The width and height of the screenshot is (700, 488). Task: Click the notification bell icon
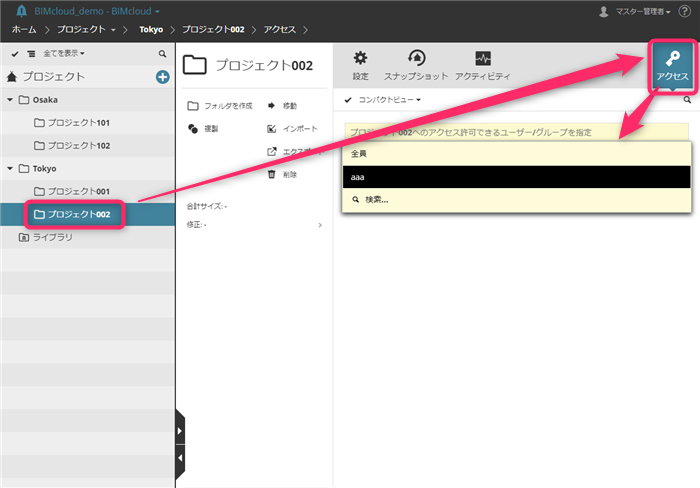click(21, 11)
